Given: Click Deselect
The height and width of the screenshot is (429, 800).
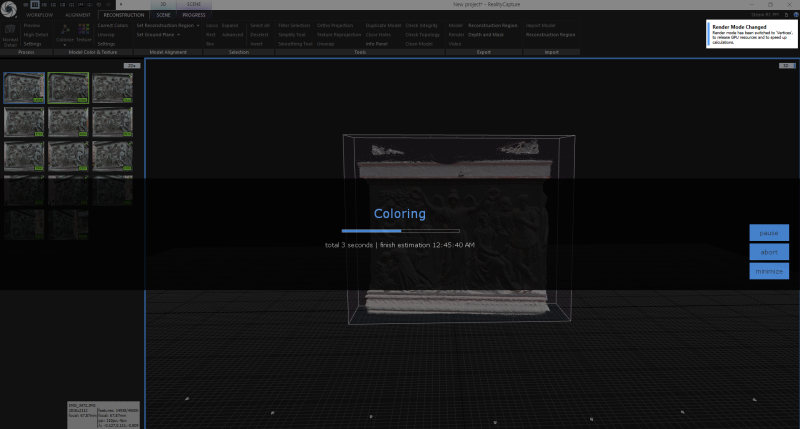Looking at the screenshot, I should pyautogui.click(x=259, y=35).
